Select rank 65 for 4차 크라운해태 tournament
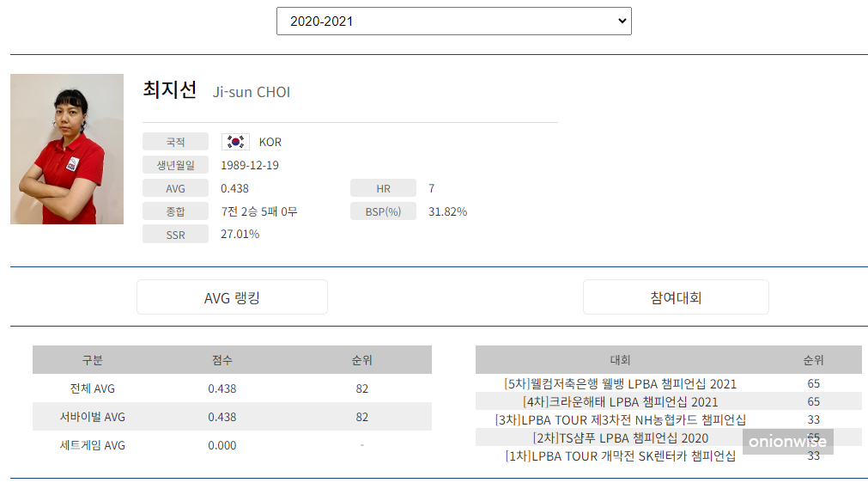868x489 pixels. click(814, 401)
